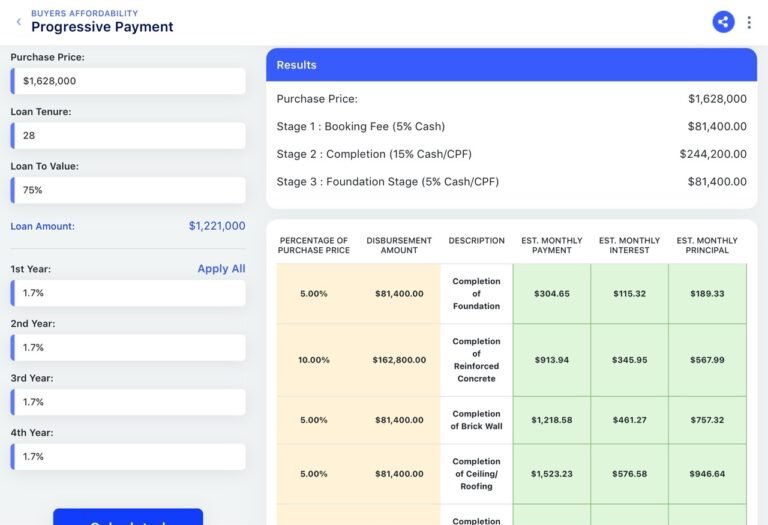768x525 pixels.
Task: Select the Completion of Foundation description cell
Action: click(x=476, y=293)
